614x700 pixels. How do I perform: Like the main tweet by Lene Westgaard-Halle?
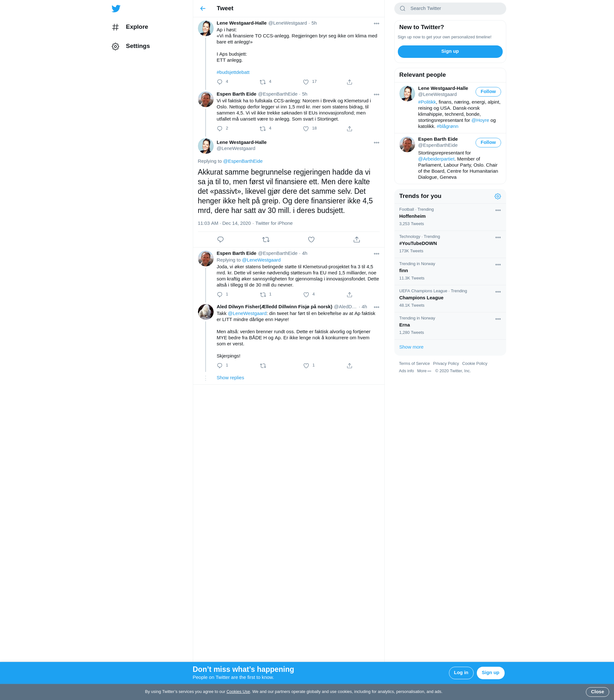311,240
